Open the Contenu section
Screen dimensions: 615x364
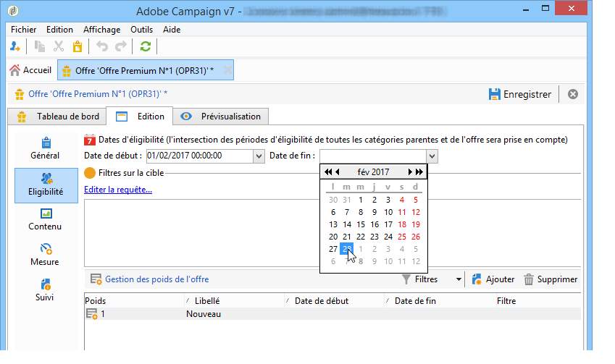coord(45,219)
